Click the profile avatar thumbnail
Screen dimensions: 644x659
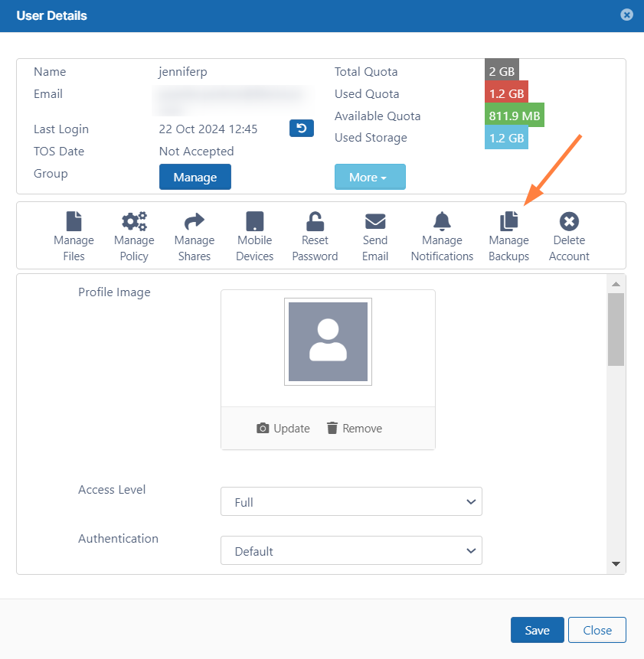point(328,341)
